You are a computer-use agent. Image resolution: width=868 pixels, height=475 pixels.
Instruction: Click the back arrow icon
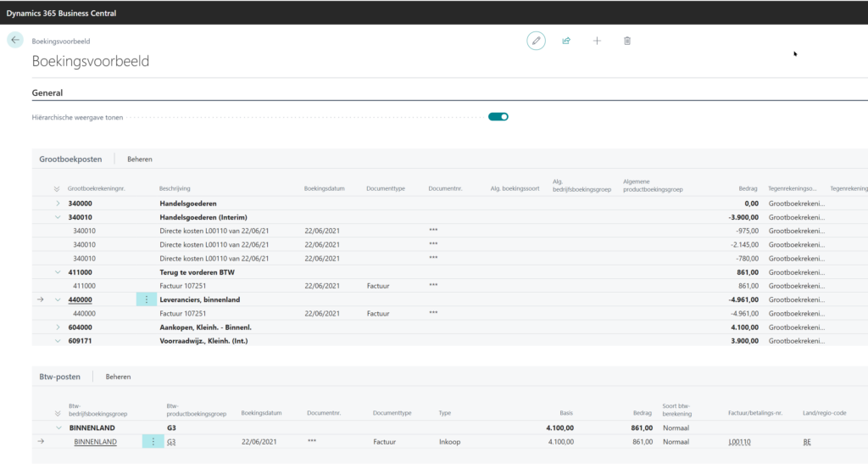(15, 40)
